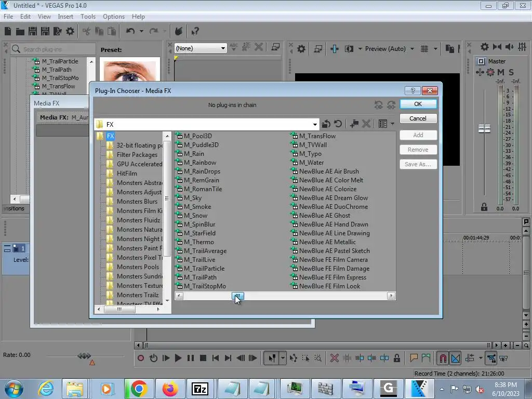
Task: Toggle Automatic Crossfades icon
Action: click(456, 358)
